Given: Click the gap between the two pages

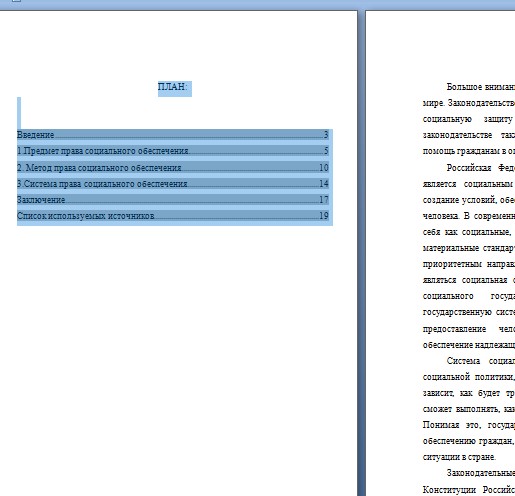Looking at the screenshot, I should tap(361, 253).
